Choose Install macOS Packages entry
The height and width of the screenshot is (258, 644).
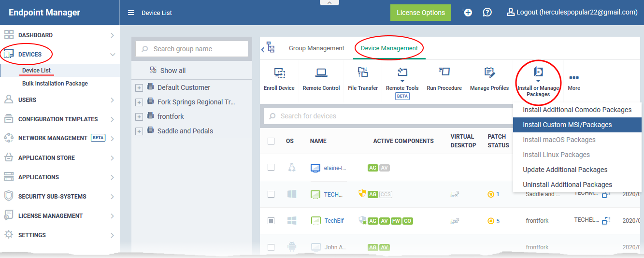click(577, 140)
